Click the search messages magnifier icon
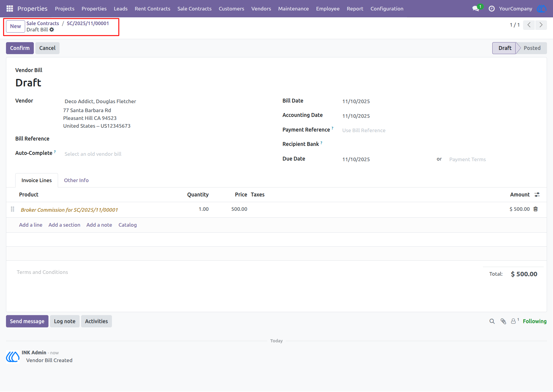 click(492, 321)
